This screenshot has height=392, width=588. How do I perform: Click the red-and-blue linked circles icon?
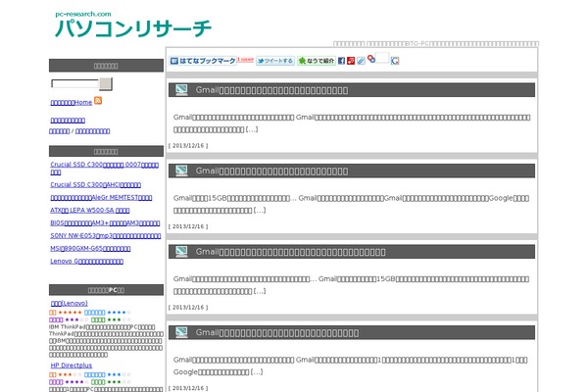pyautogui.click(x=370, y=59)
